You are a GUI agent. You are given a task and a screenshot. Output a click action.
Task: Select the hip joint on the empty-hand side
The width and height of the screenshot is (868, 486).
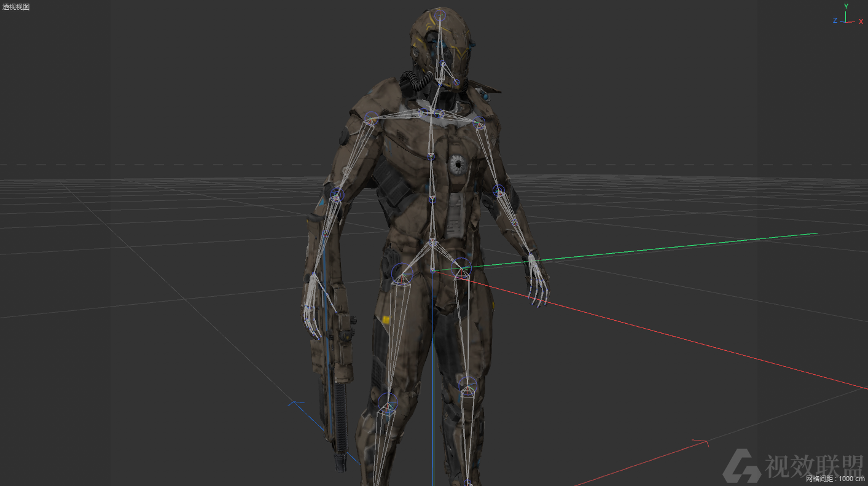(x=461, y=268)
